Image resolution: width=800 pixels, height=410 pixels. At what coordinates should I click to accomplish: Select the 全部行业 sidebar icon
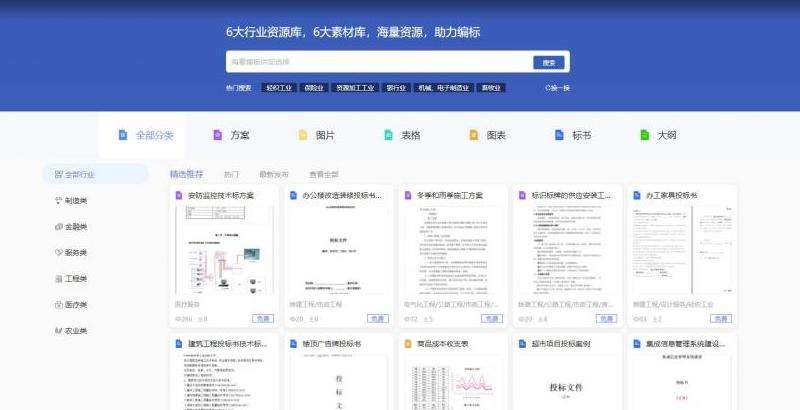[58, 174]
